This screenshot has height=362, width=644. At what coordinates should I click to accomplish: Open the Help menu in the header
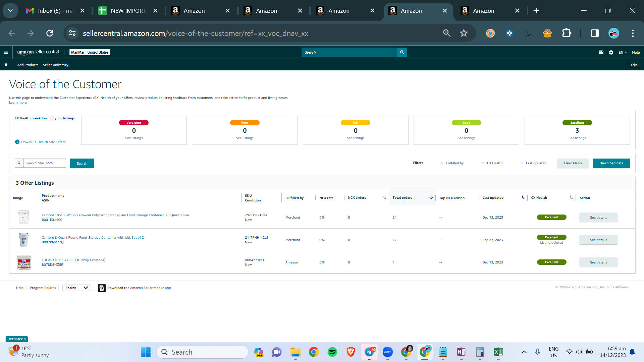click(x=636, y=52)
